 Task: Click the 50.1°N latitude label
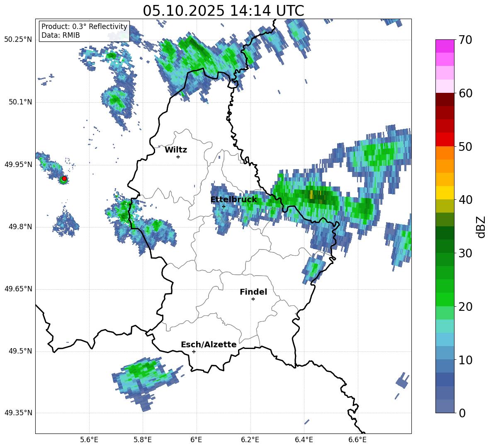[20, 102]
